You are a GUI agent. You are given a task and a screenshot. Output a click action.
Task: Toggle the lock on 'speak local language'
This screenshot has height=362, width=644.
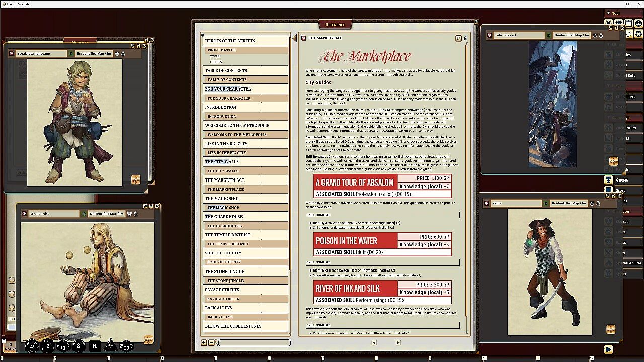(x=123, y=53)
